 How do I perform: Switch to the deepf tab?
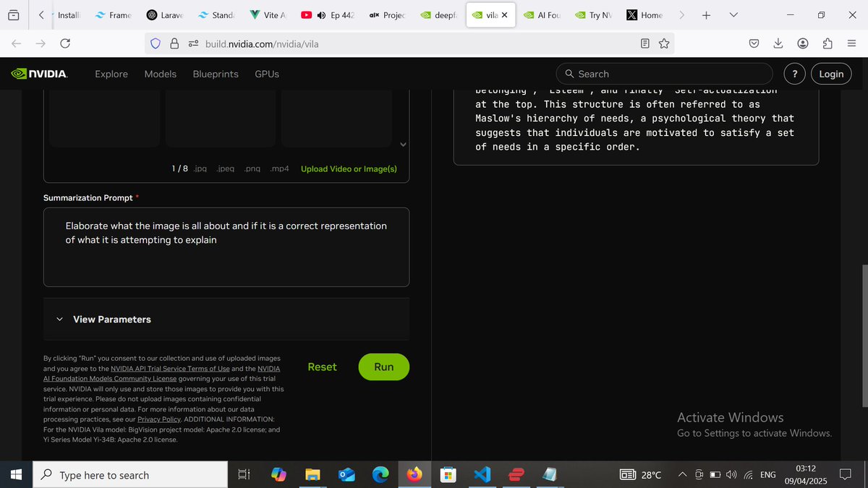[439, 14]
